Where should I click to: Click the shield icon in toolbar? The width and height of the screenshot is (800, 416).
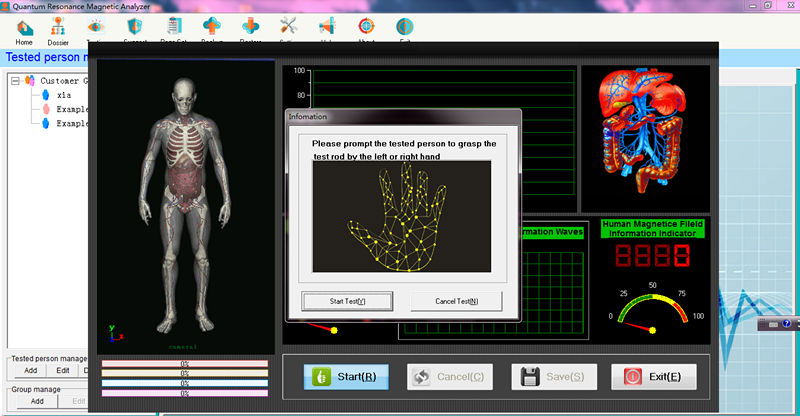click(135, 26)
